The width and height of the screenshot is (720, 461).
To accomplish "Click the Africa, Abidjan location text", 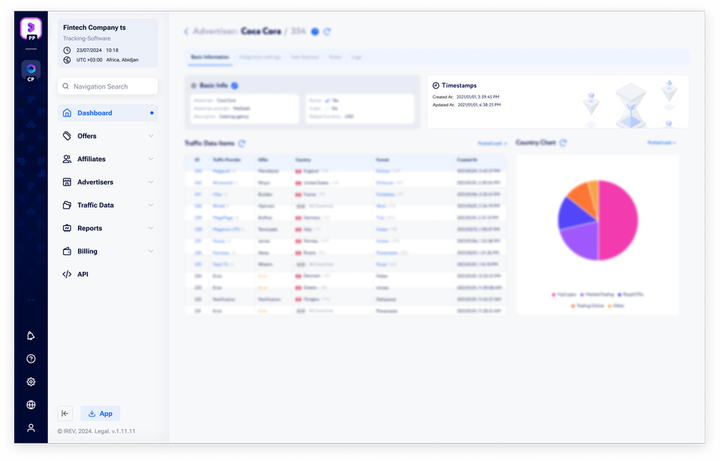I will (122, 60).
